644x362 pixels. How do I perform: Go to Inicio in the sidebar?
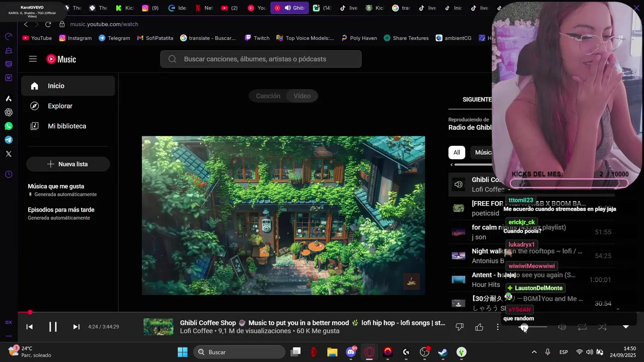coord(68,86)
